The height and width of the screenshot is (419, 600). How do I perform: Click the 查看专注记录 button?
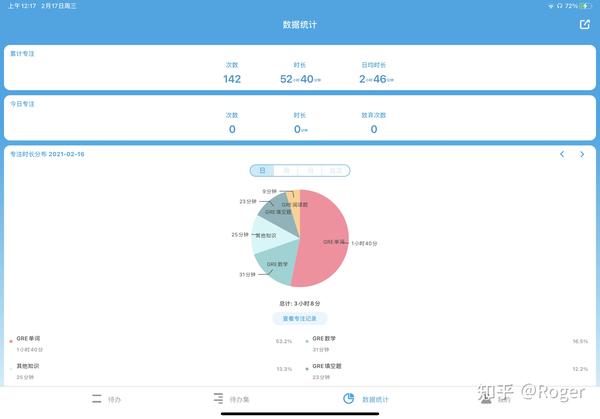pyautogui.click(x=300, y=318)
